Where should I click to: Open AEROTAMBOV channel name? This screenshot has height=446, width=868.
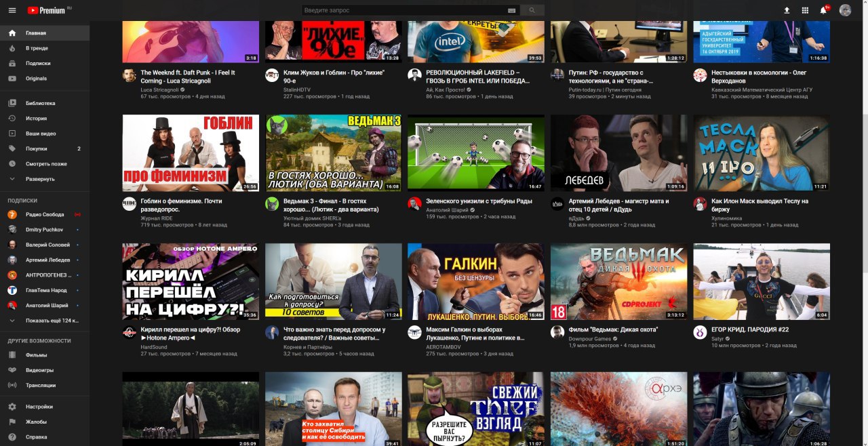[443, 346]
